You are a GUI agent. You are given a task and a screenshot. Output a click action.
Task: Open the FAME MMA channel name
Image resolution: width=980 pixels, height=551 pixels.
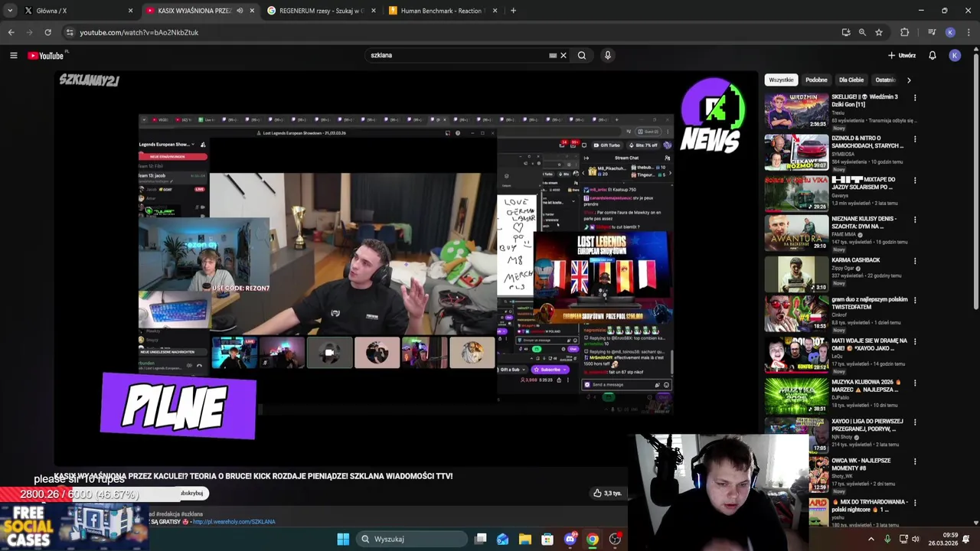pos(845,234)
